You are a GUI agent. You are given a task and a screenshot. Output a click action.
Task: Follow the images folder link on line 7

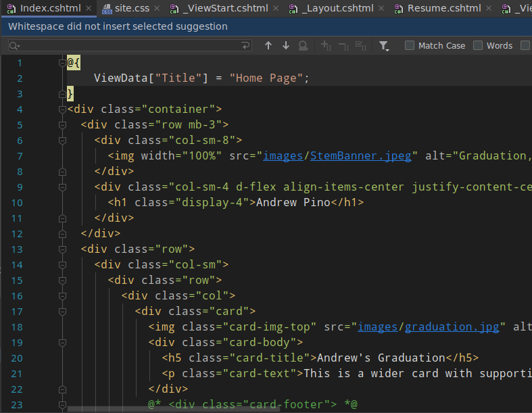pos(283,155)
